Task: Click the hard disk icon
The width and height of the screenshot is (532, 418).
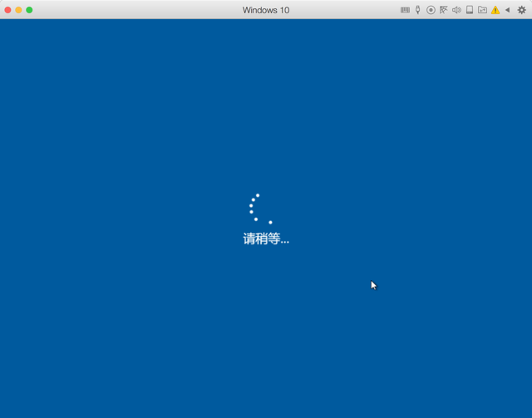Action: (x=470, y=10)
